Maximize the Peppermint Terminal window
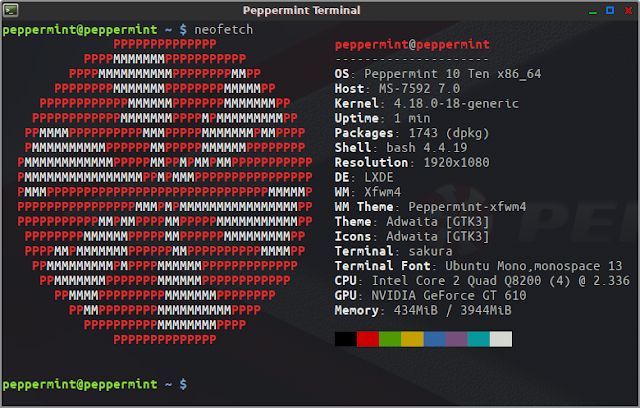 [x=610, y=10]
